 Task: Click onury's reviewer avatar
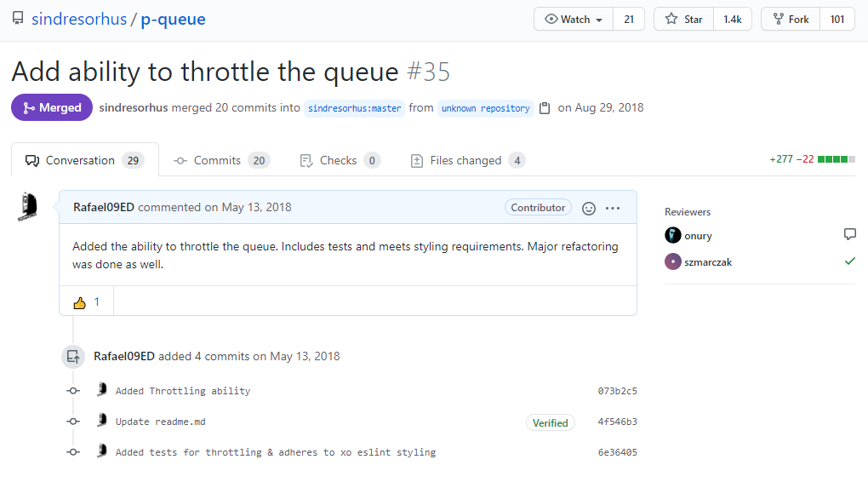point(673,236)
